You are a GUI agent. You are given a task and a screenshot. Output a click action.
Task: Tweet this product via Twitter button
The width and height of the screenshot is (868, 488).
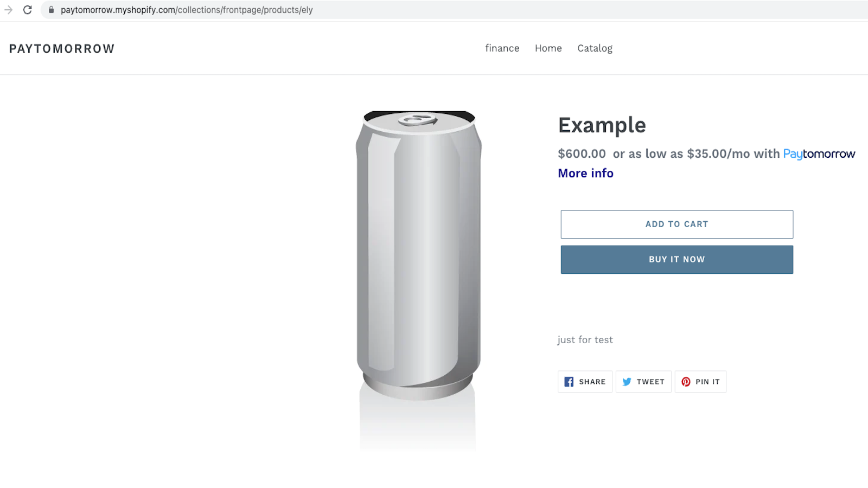tap(643, 382)
